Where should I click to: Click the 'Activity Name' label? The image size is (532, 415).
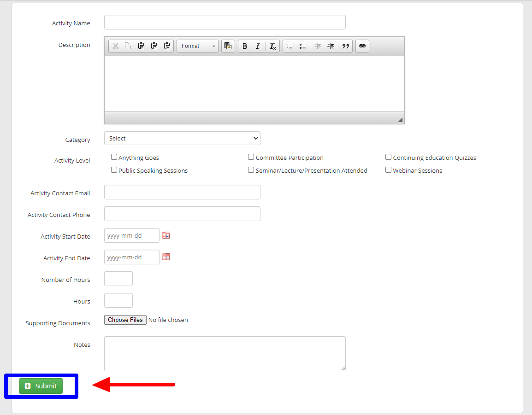click(x=71, y=23)
